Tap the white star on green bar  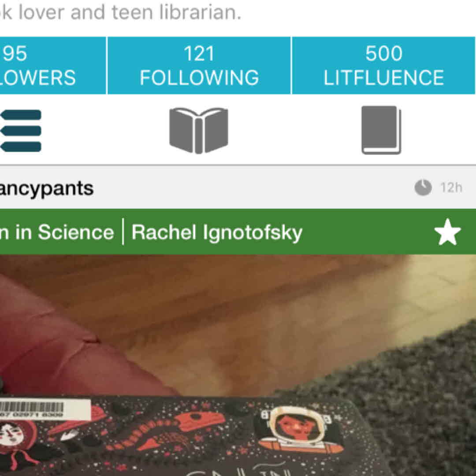click(x=447, y=232)
